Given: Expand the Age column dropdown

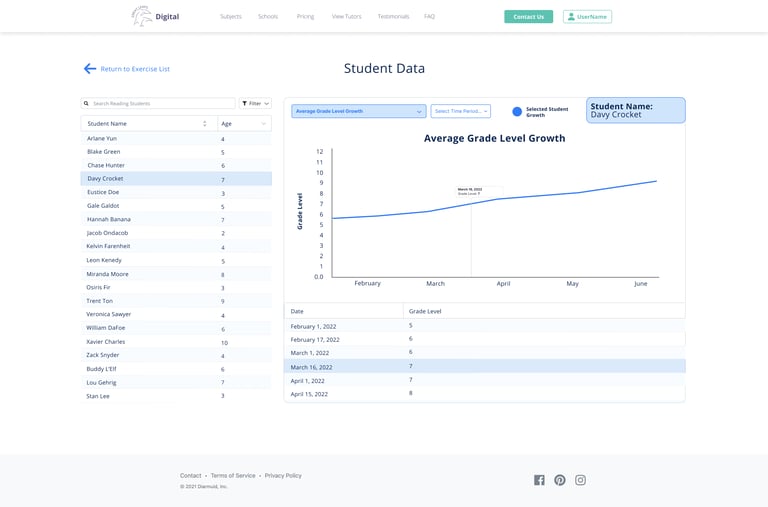Looking at the screenshot, I should (264, 123).
